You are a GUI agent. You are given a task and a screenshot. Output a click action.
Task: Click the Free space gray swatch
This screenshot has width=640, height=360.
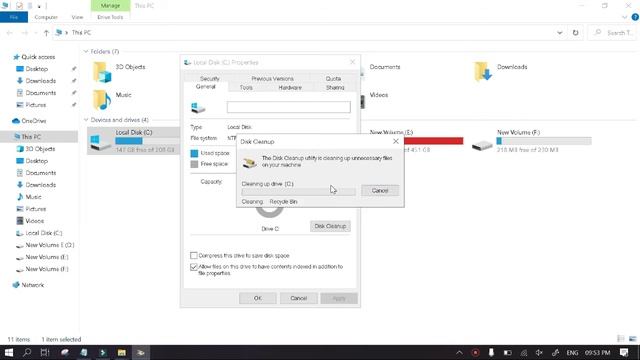pos(194,164)
